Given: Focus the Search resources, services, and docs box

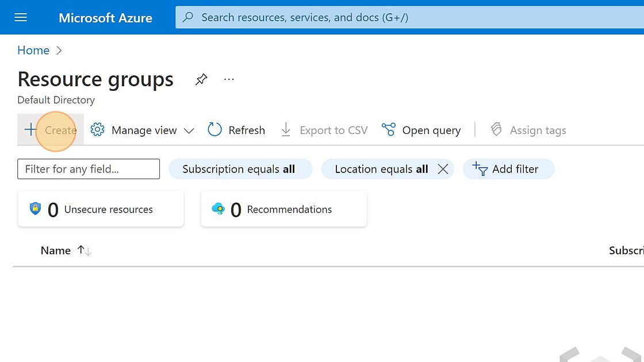Looking at the screenshot, I should pos(409,17).
